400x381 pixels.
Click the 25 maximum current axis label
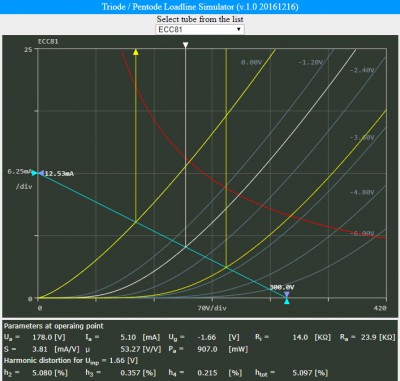pyautogui.click(x=28, y=49)
